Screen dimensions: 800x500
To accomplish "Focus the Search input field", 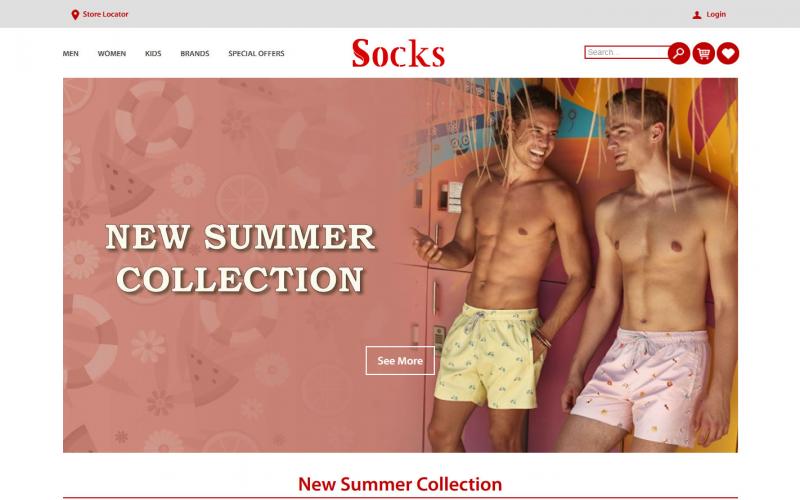I will (x=627, y=52).
